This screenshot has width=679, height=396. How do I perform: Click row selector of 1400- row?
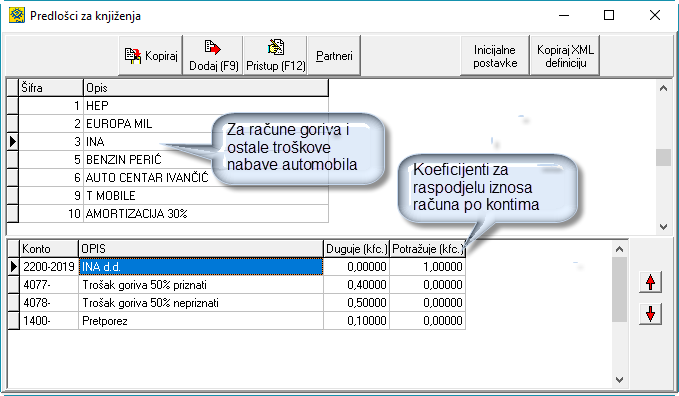(13, 321)
